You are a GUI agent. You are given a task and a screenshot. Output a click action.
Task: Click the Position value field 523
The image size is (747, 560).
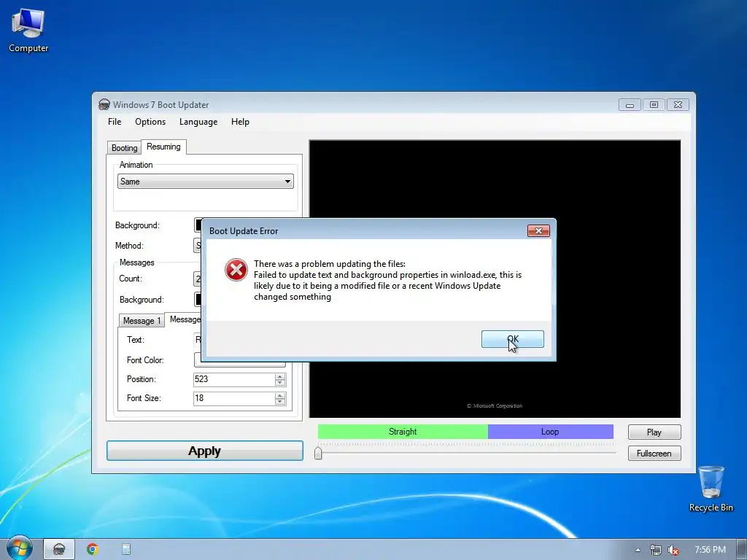pyautogui.click(x=234, y=379)
